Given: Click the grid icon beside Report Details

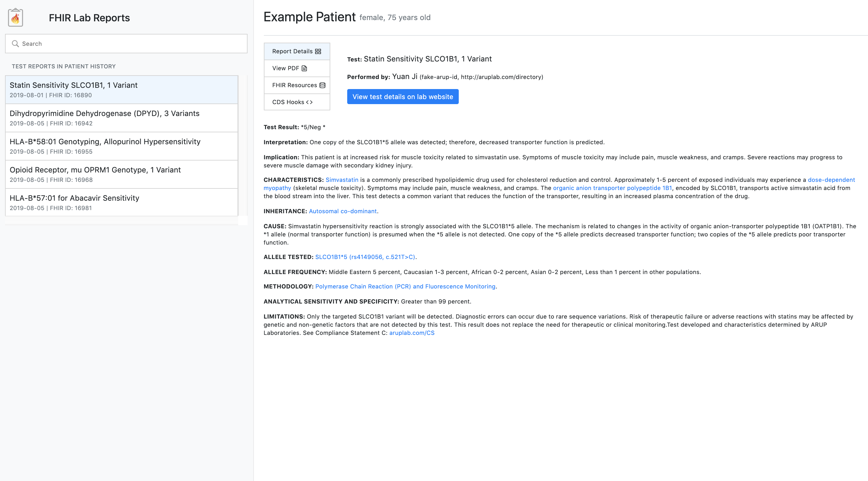Looking at the screenshot, I should click(x=318, y=51).
